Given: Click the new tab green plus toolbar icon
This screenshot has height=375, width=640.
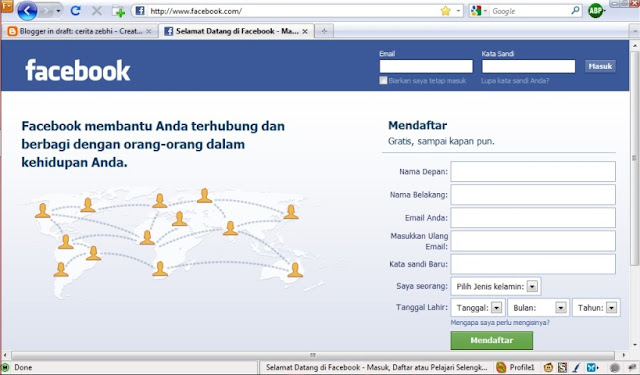Looking at the screenshot, I should point(118,11).
